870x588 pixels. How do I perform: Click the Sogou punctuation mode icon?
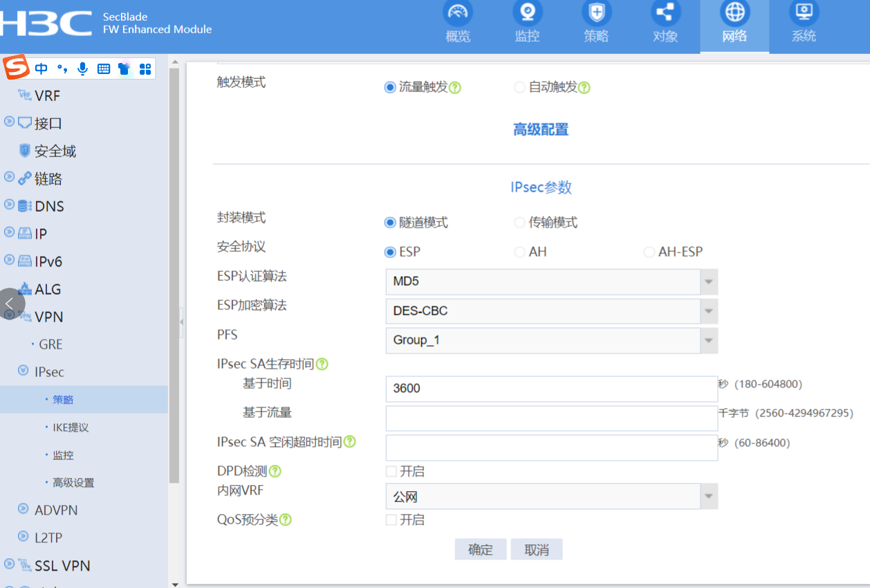click(x=62, y=68)
